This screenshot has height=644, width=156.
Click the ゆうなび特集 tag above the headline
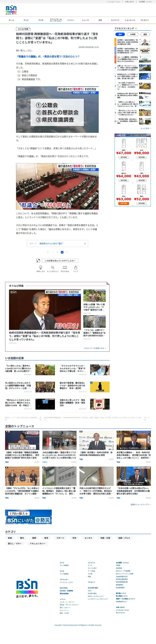pos(23,29)
